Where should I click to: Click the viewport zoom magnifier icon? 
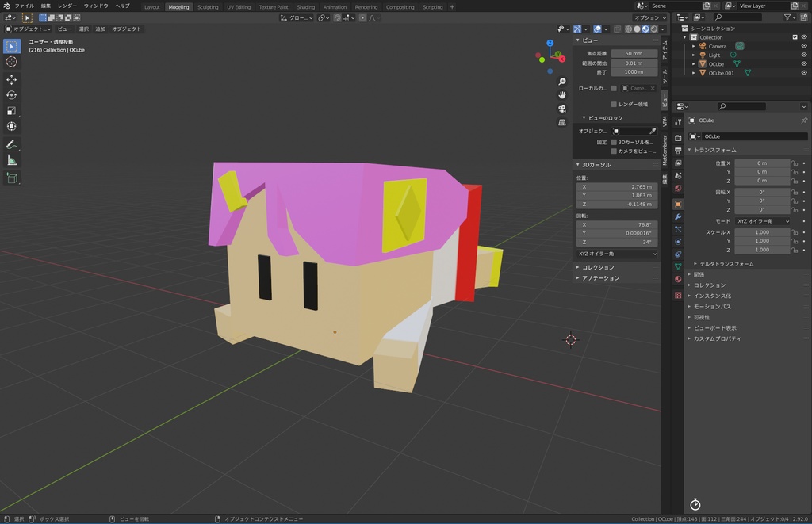pos(562,82)
